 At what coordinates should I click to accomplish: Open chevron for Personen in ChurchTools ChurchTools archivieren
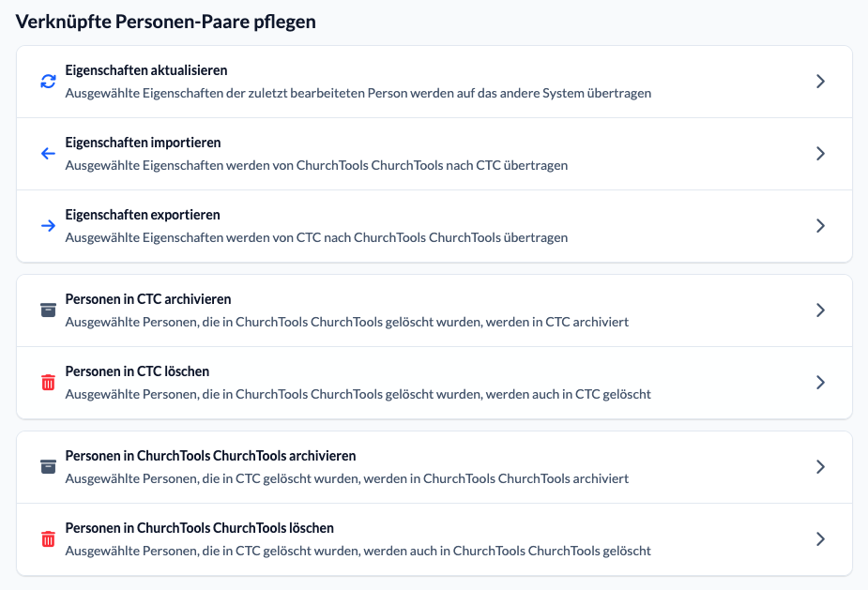tap(820, 466)
